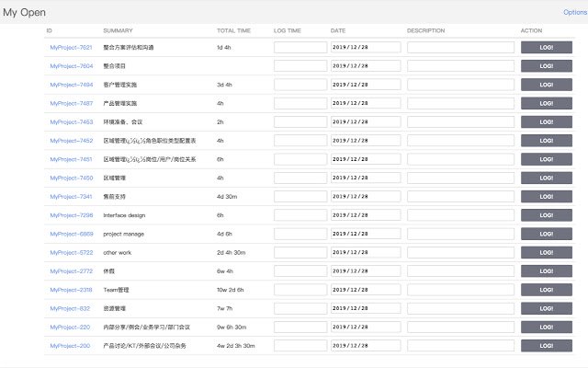Focus Log Time field for Interface design

(300, 215)
